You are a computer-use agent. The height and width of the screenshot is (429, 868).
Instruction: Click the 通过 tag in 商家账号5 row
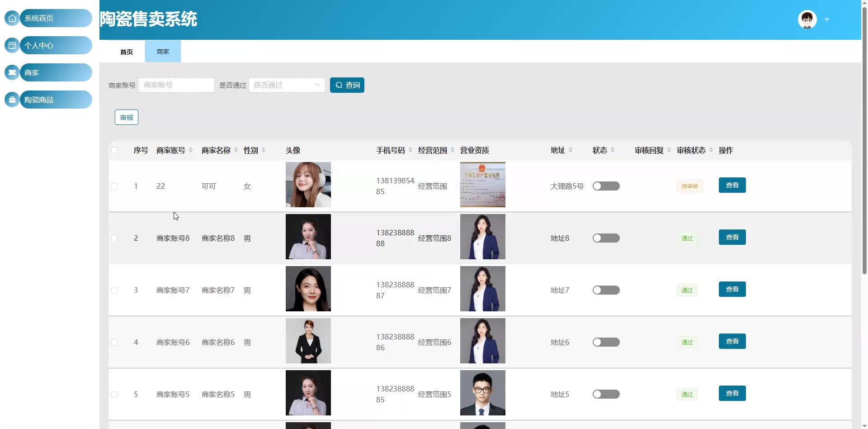tap(687, 394)
